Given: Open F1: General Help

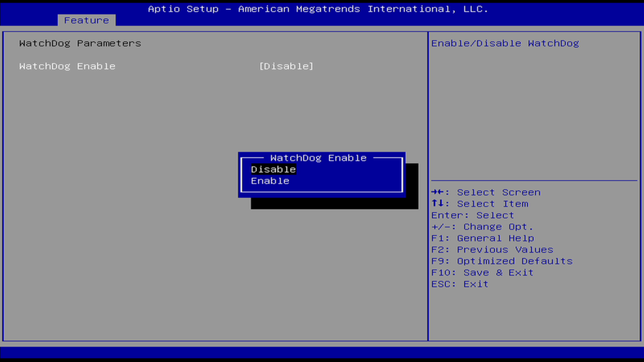Looking at the screenshot, I should (482, 238).
